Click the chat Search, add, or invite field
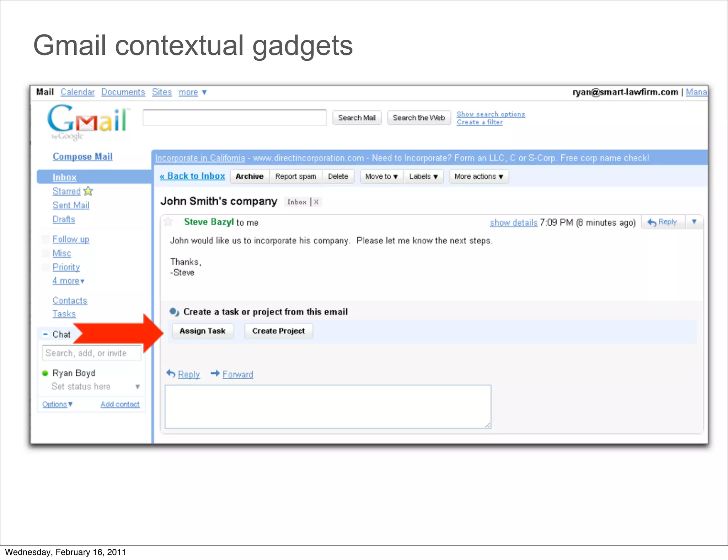Screen dimensions: 728x560 coord(92,353)
